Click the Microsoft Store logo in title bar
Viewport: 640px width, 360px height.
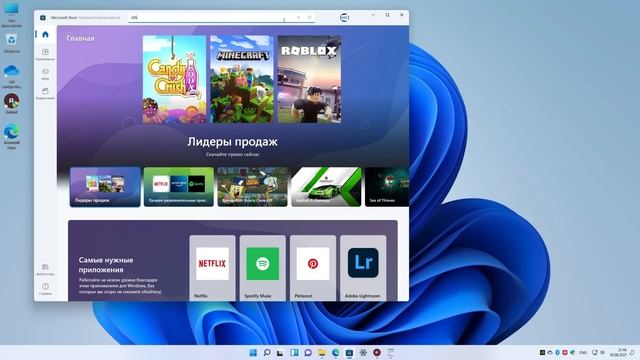(x=43, y=18)
